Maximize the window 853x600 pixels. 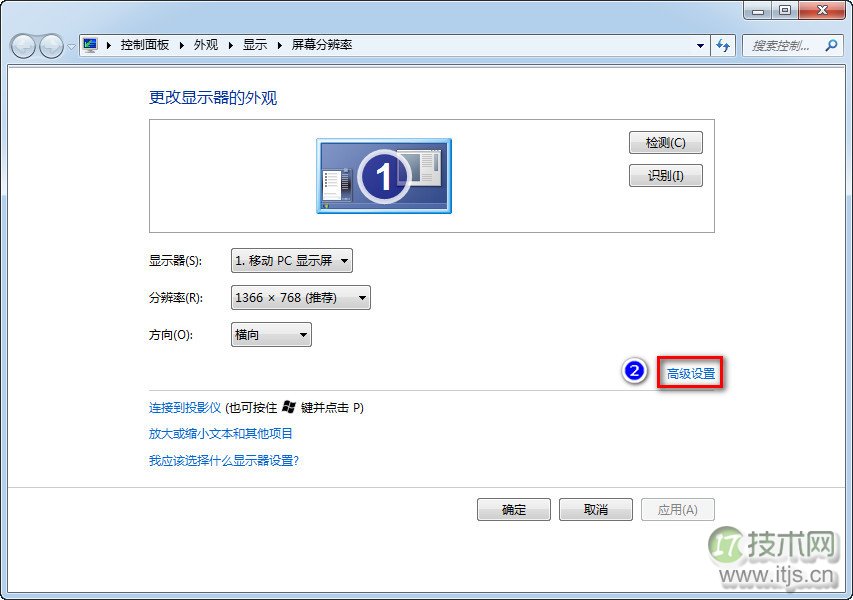click(784, 10)
